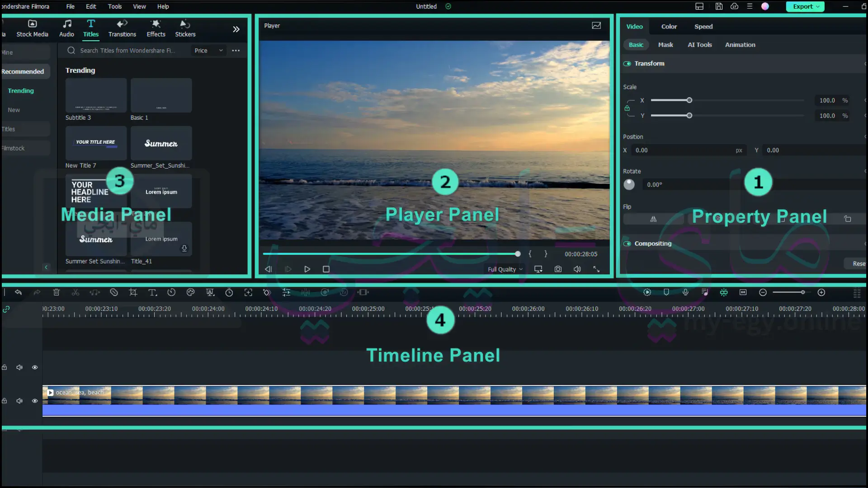The width and height of the screenshot is (868, 488).
Task: Undo the last action in timeline toolbar
Action: [18, 292]
